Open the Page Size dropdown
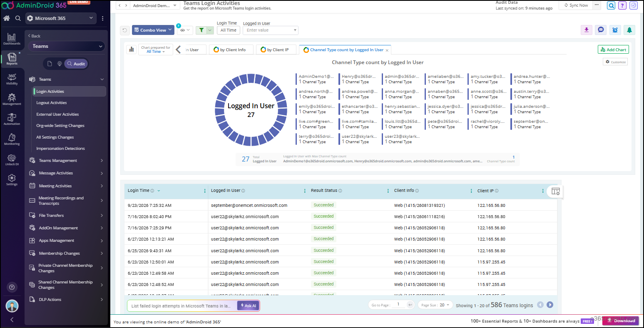The width and height of the screenshot is (644, 328). coord(435,305)
